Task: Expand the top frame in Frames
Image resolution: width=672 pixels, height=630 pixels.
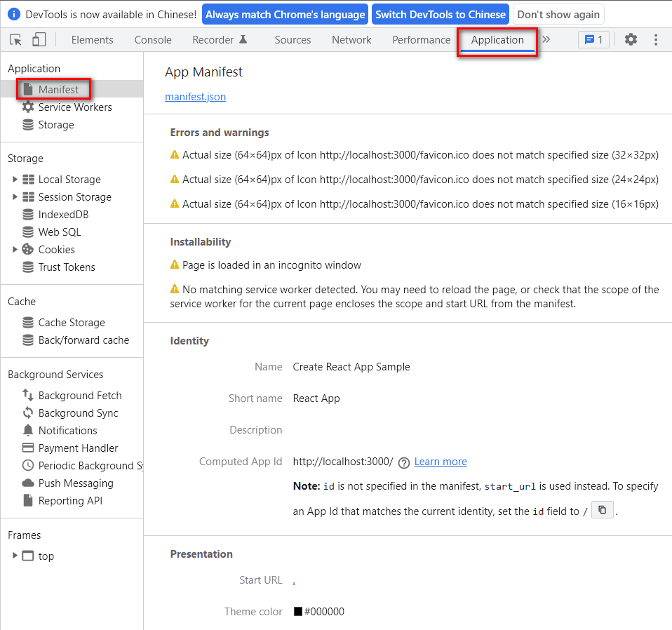Action: [x=14, y=556]
